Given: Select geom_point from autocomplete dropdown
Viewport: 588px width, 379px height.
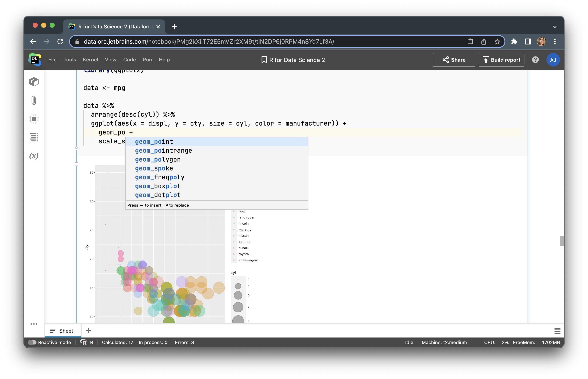Looking at the screenshot, I should click(x=153, y=141).
